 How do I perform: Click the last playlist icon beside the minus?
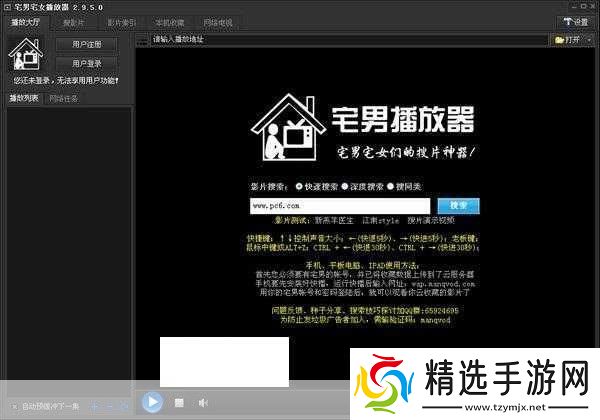pos(124,406)
